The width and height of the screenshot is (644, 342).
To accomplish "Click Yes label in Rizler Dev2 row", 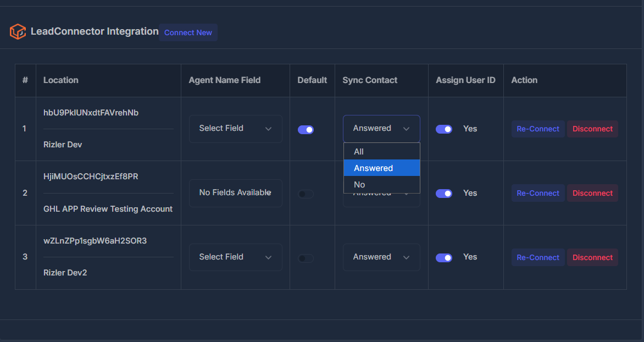I will pos(470,257).
